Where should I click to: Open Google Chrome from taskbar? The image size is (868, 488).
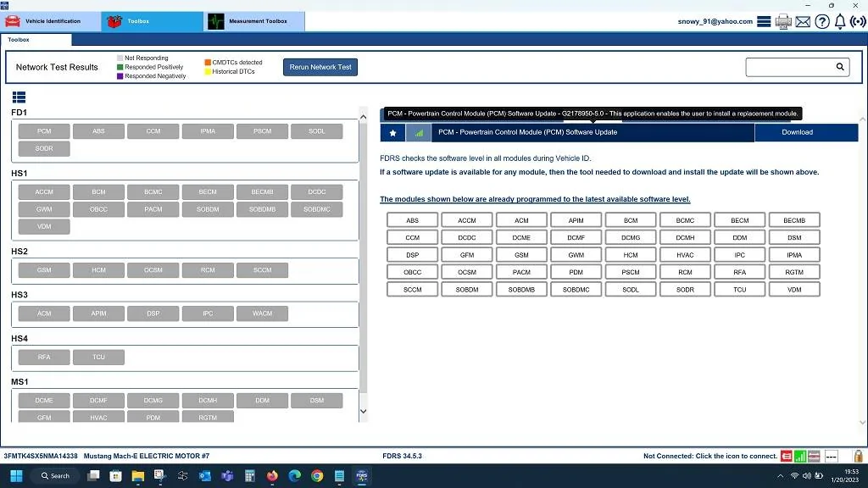click(317, 476)
